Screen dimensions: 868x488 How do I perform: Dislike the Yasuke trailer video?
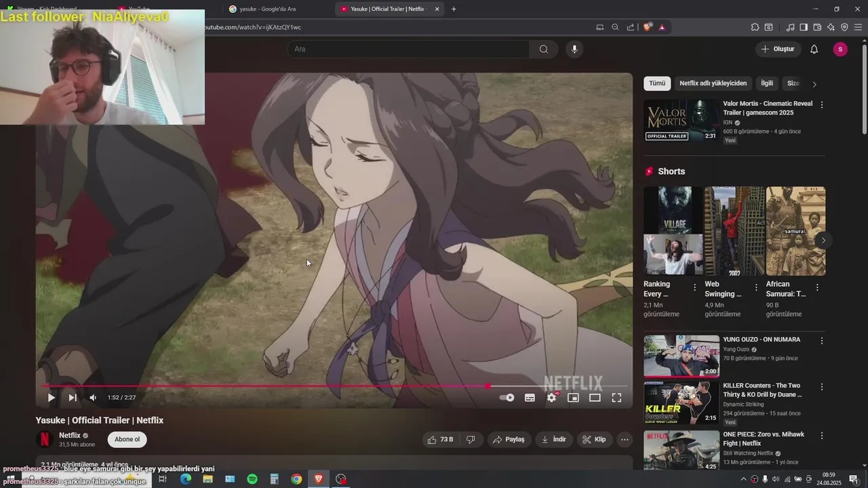pos(471,439)
